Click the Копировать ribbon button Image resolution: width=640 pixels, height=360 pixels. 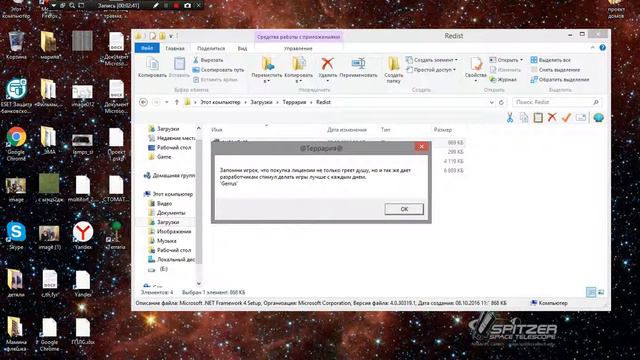152,67
